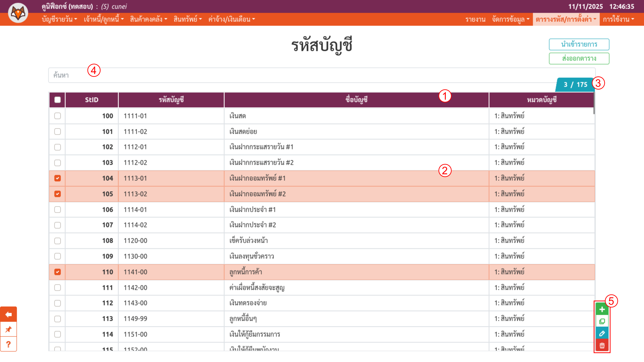Click the red trash delete icon
Screen dimensions: 644x362
coord(602,346)
